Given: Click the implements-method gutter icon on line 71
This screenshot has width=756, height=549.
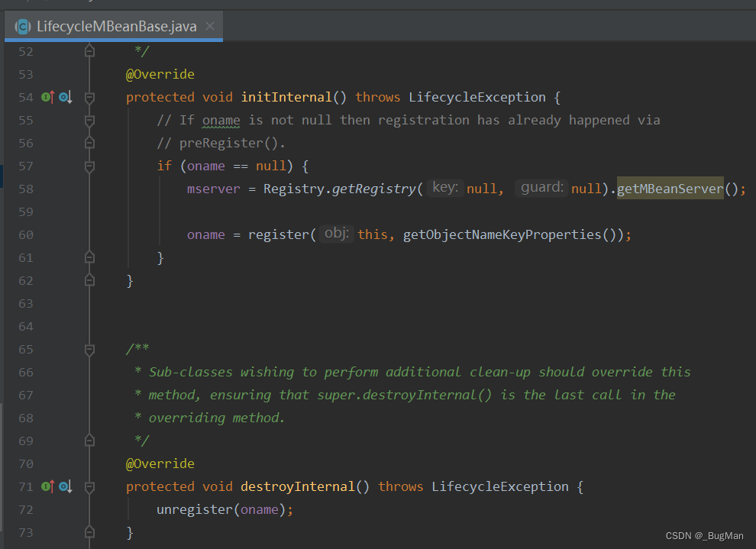Looking at the screenshot, I should click(48, 487).
